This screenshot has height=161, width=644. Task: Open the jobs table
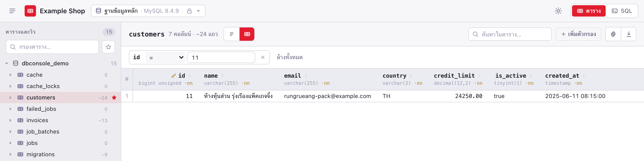pyautogui.click(x=61, y=143)
